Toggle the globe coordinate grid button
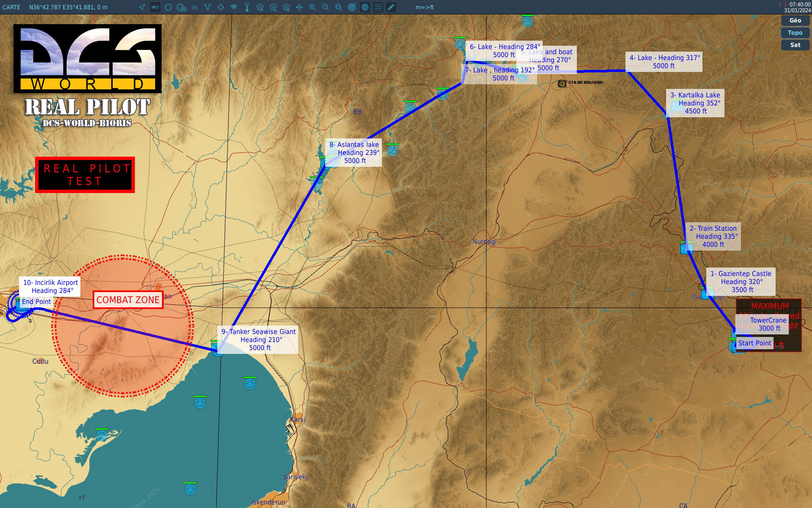Viewport: 812px width, 508px height. (365, 7)
